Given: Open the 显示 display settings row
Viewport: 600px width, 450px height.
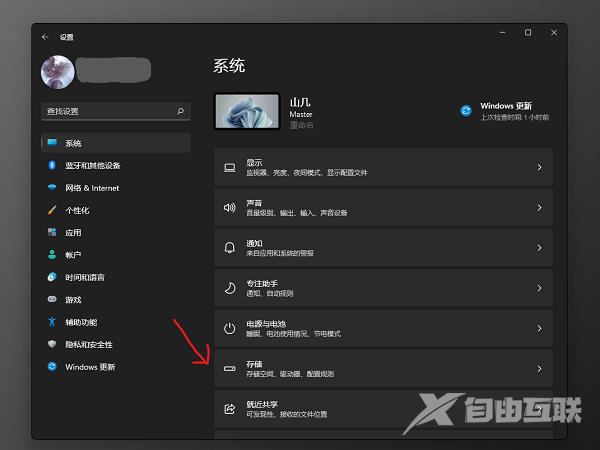Looking at the screenshot, I should click(x=383, y=167).
